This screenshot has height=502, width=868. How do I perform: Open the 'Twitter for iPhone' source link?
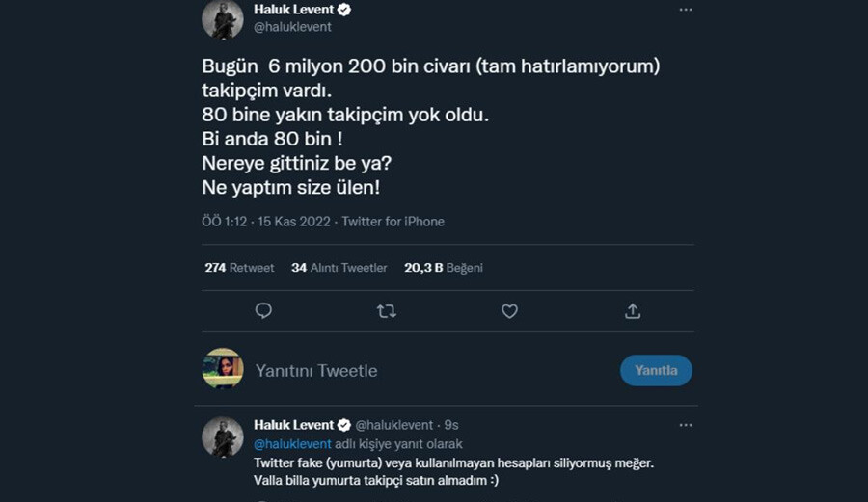tap(393, 222)
